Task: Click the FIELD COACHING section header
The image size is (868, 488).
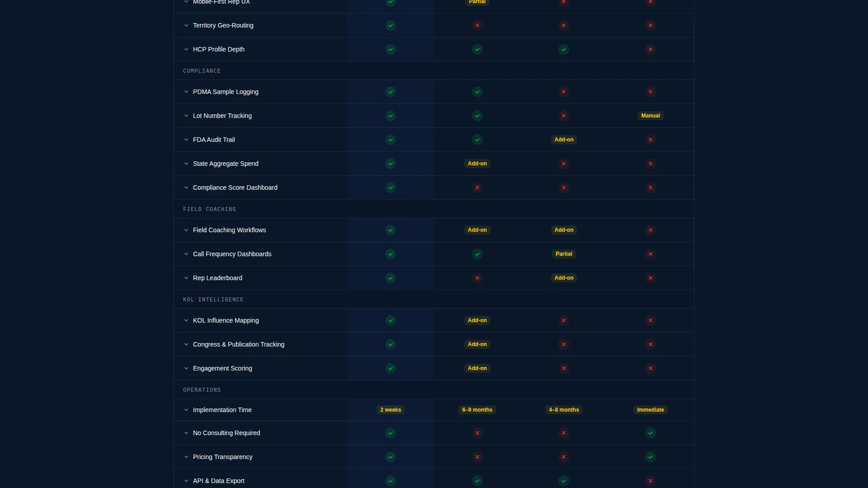Action: click(209, 209)
